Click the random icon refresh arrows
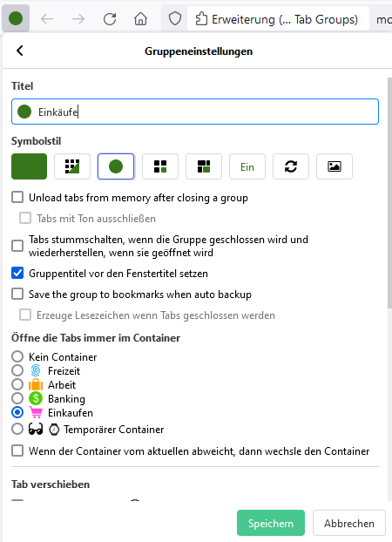The image size is (392, 542). 291,166
